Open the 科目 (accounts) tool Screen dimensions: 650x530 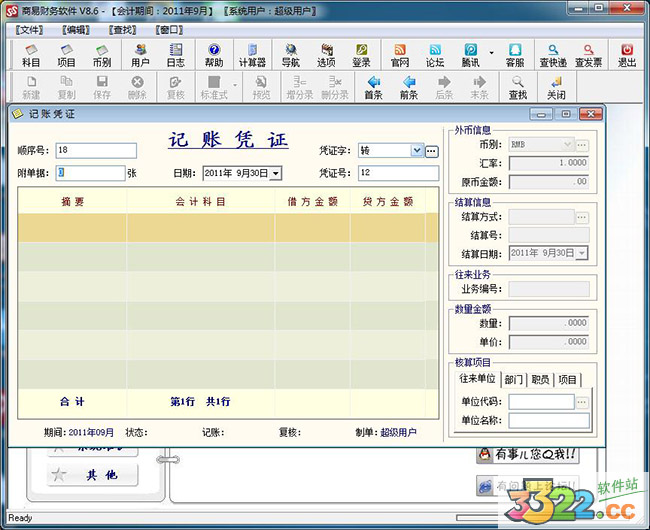[31, 56]
